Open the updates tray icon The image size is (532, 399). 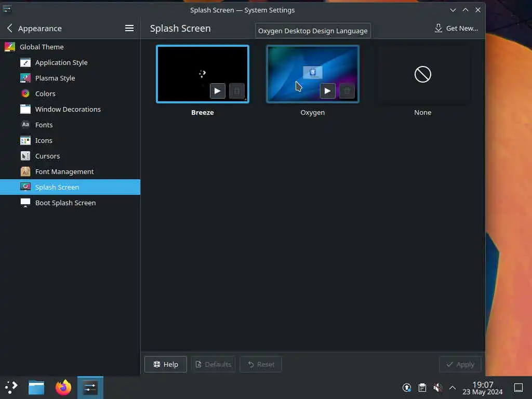(407, 388)
